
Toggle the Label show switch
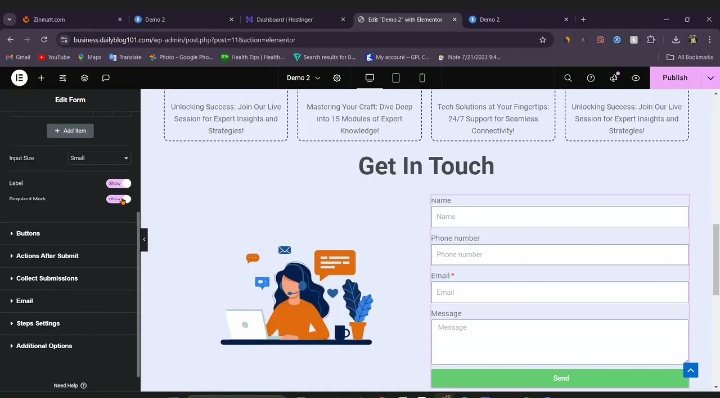tap(118, 183)
